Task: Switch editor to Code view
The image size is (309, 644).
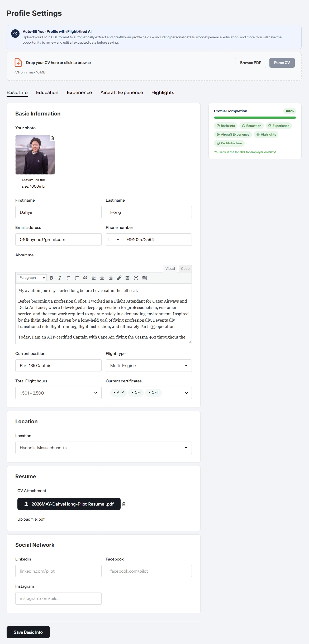Action: coord(185,269)
